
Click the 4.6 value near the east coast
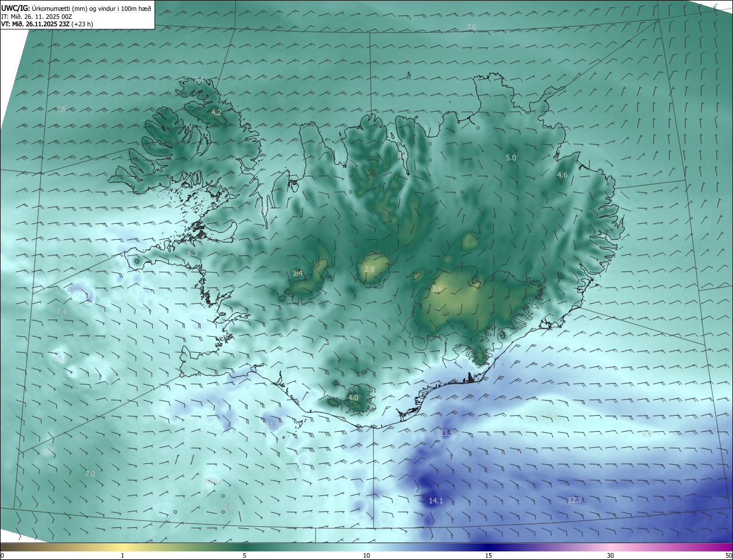click(x=562, y=175)
